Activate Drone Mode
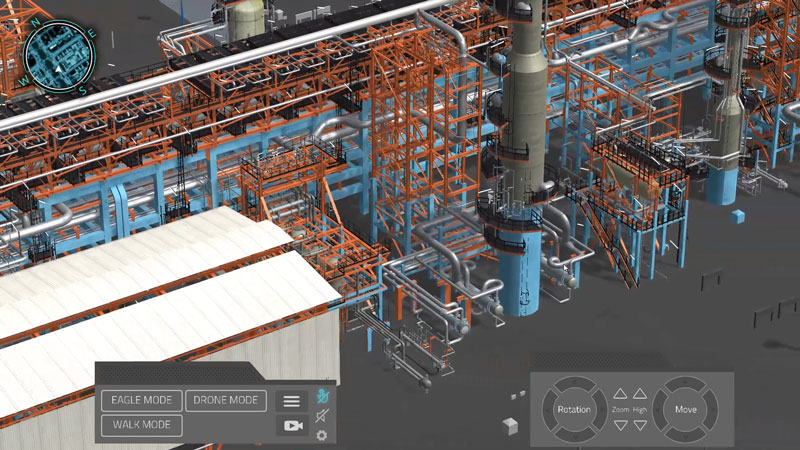This screenshot has width=800, height=450. tap(226, 401)
